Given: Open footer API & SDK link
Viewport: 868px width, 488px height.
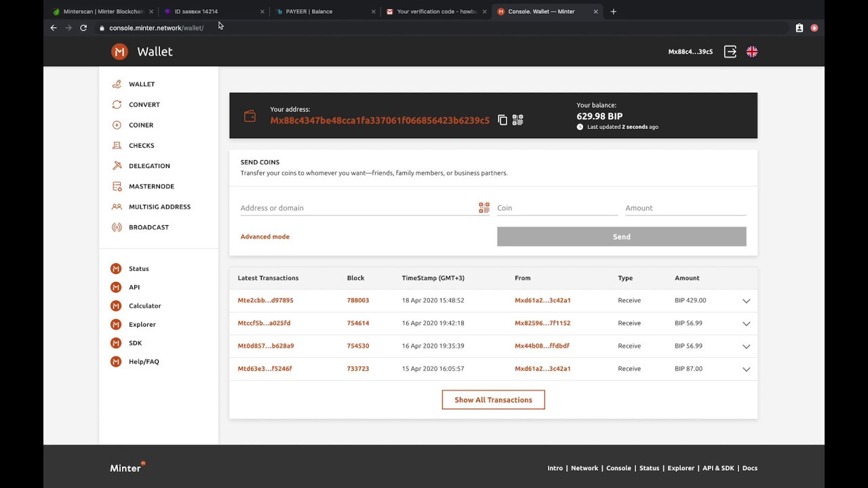Looking at the screenshot, I should 718,468.
